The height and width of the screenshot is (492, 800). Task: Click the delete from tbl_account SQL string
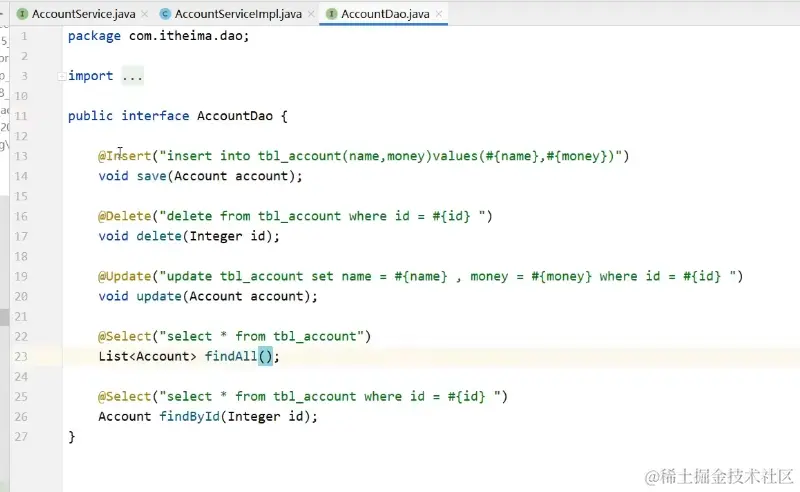pyautogui.click(x=322, y=216)
